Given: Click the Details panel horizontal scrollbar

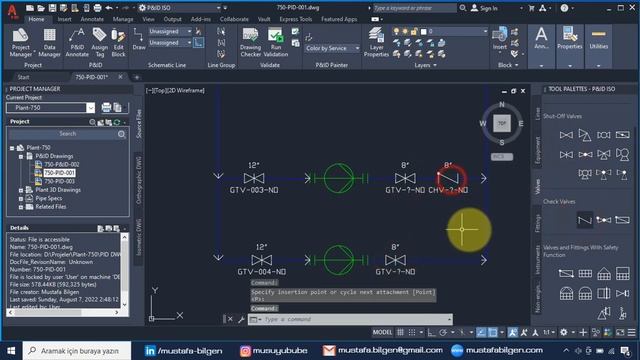Looking at the screenshot, I should (x=64, y=312).
